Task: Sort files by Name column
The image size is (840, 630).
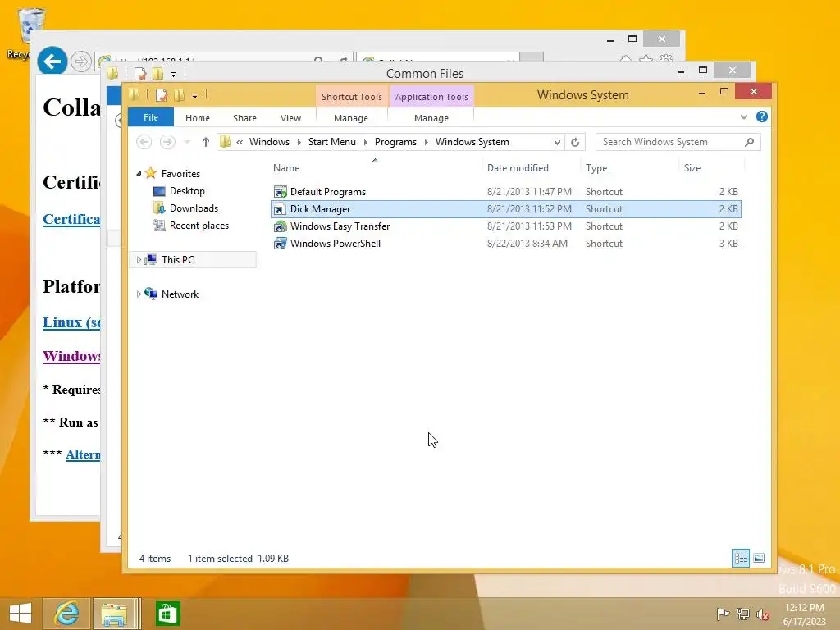Action: (286, 168)
